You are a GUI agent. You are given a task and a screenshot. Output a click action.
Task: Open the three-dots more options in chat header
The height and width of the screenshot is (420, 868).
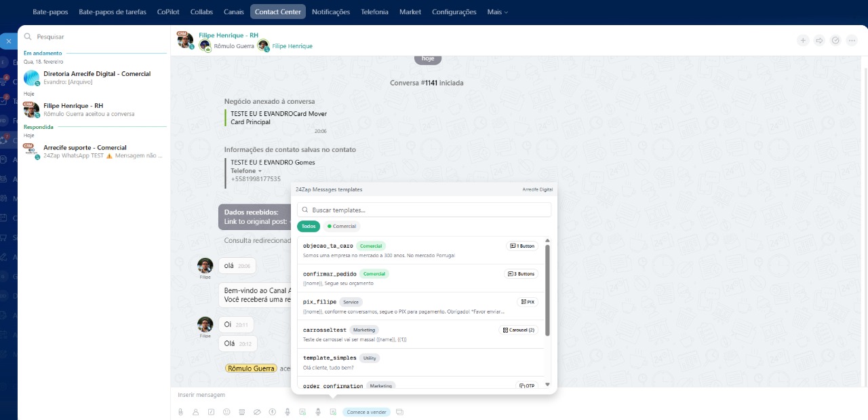tap(852, 40)
